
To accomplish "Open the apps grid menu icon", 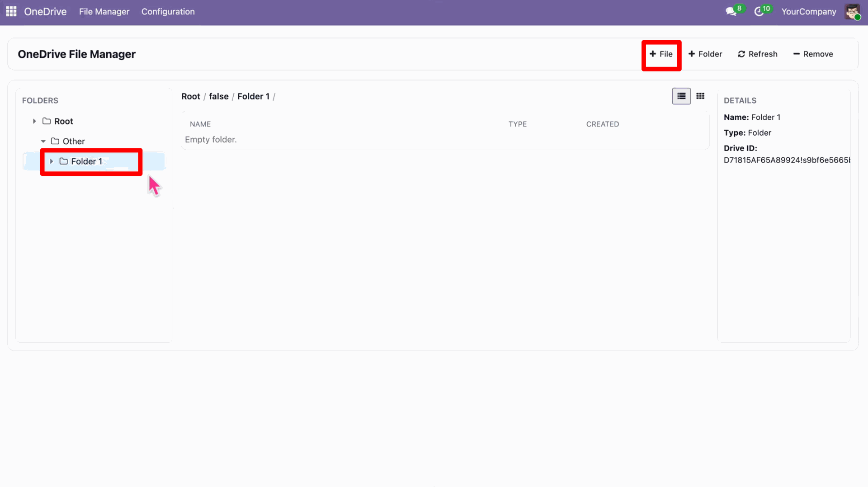I will (11, 11).
